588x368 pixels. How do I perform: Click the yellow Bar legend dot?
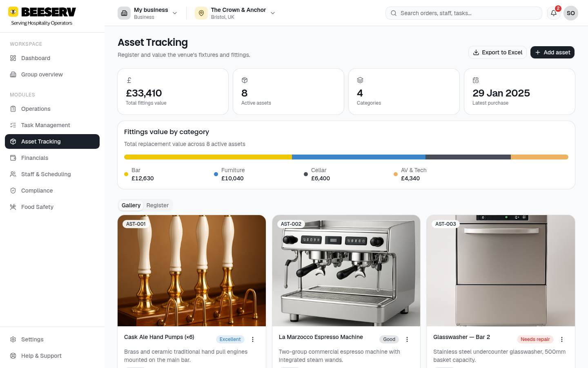tap(126, 174)
